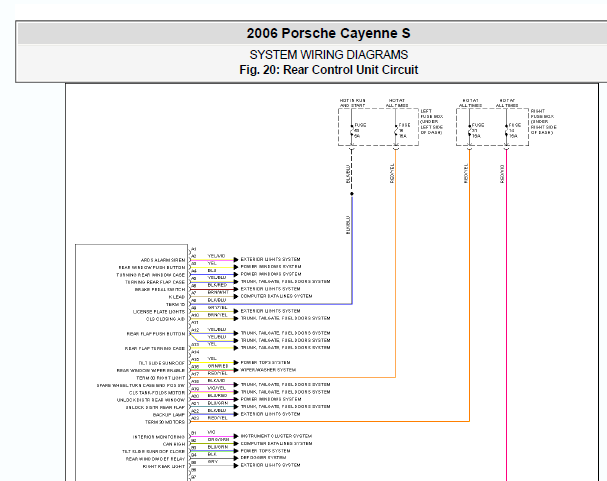Click the 'HOT IN RUN AND START' label
Viewport: 607px width, 481px height.
352,103
